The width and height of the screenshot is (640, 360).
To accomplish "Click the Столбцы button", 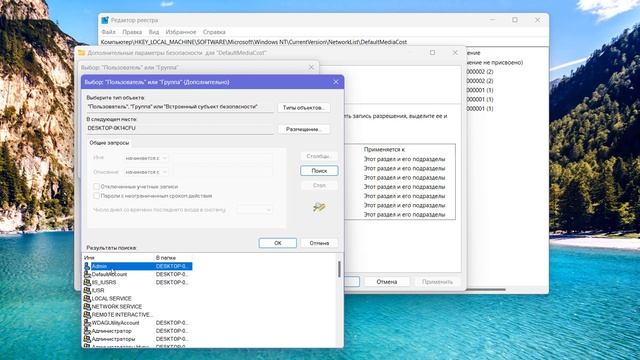I will click(x=319, y=156).
